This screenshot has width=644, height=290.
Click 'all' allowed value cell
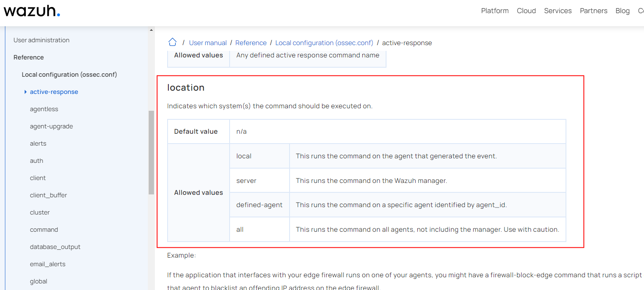[x=260, y=229]
